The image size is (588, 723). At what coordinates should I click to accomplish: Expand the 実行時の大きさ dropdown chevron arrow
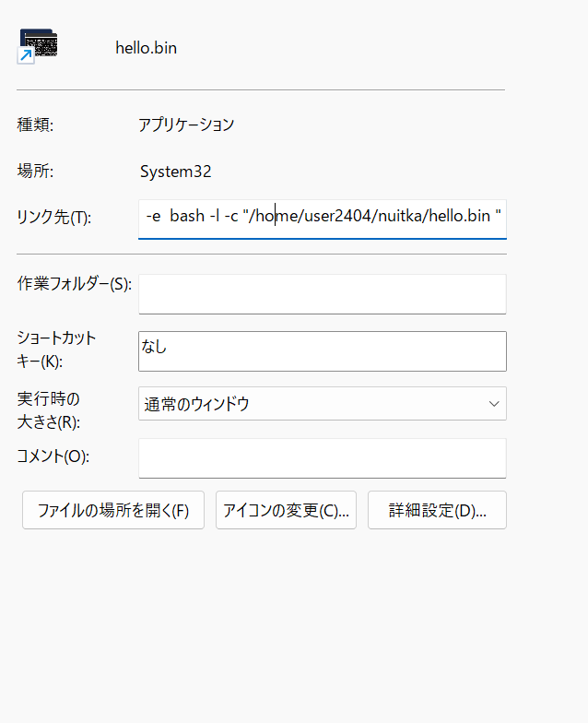pyautogui.click(x=494, y=404)
